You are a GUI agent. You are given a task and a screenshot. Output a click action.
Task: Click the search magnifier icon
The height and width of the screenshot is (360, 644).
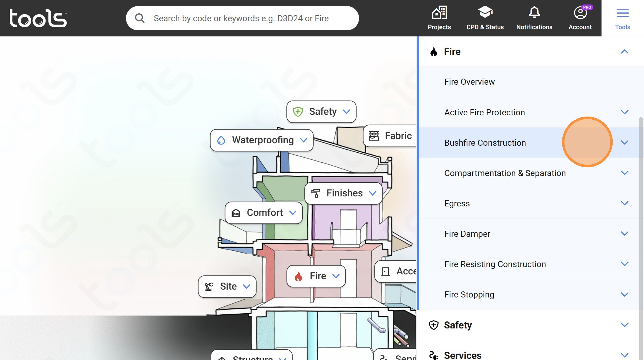click(140, 18)
